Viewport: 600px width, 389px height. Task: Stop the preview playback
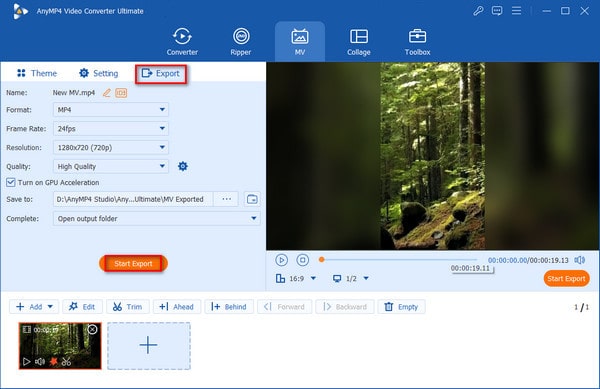(302, 260)
